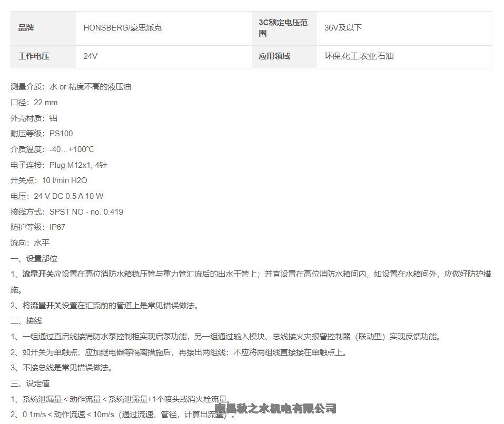Click the 二、接线 section heading

coord(26,321)
